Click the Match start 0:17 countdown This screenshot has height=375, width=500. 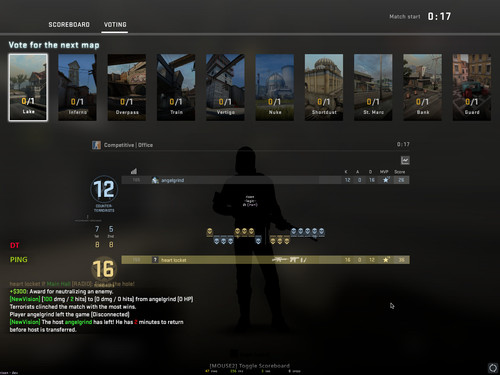(x=420, y=16)
